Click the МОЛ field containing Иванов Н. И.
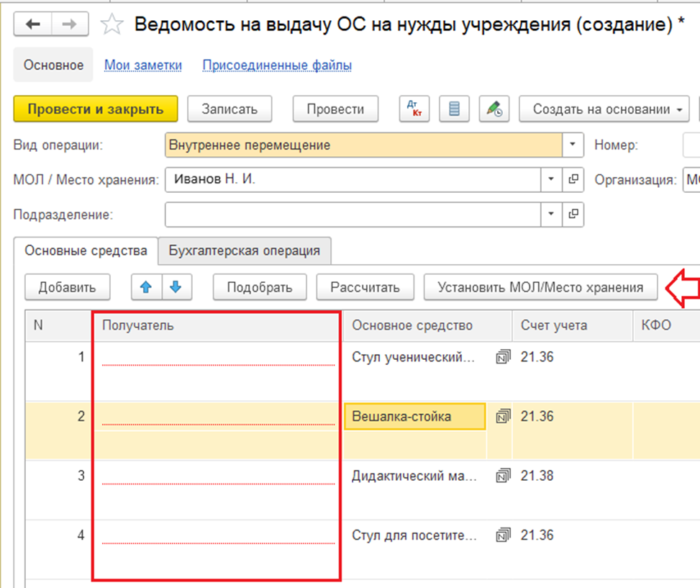This screenshot has height=588, width=700. coord(353,179)
